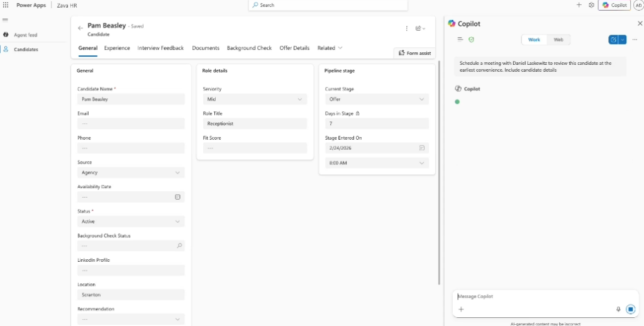The image size is (644, 326).
Task: Open the Offer Details tab
Action: click(x=294, y=48)
